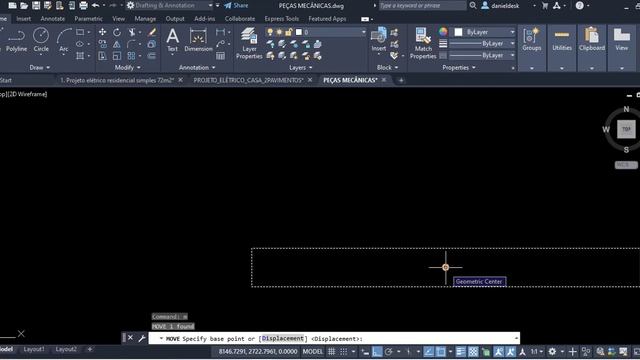This screenshot has width=640, height=360.
Task: Expand the Draw panel dropdown
Action: [40, 67]
